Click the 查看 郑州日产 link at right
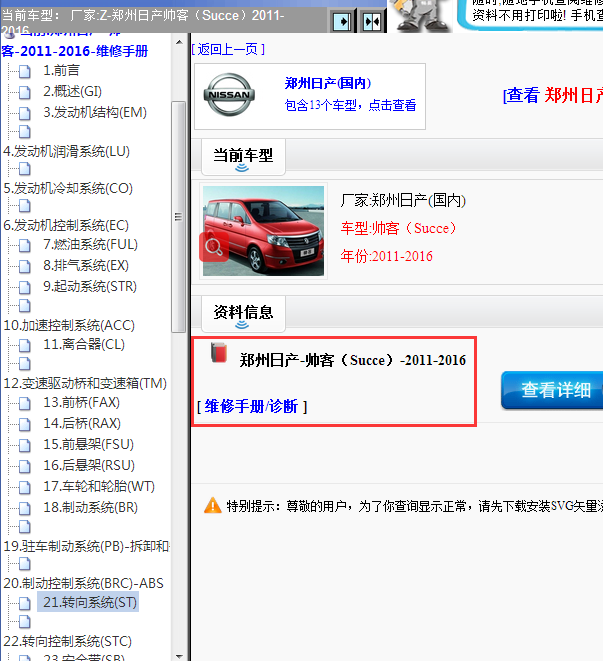This screenshot has width=603, height=661. [553, 96]
